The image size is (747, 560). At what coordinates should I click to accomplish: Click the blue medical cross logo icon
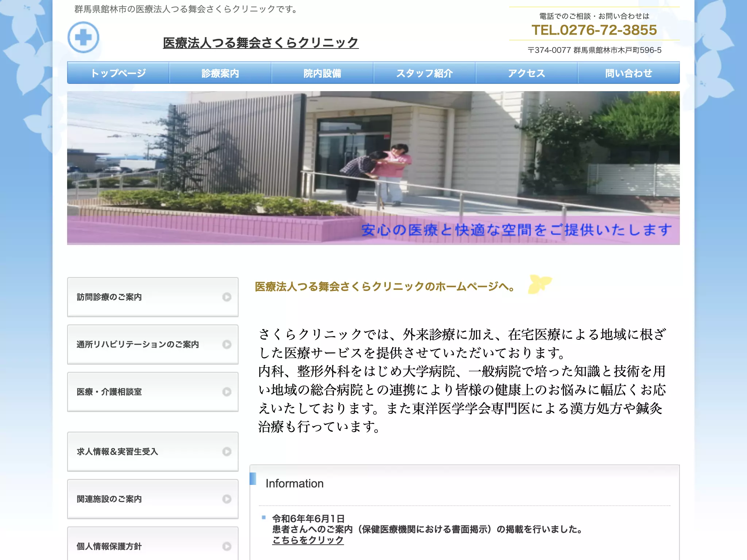(84, 37)
